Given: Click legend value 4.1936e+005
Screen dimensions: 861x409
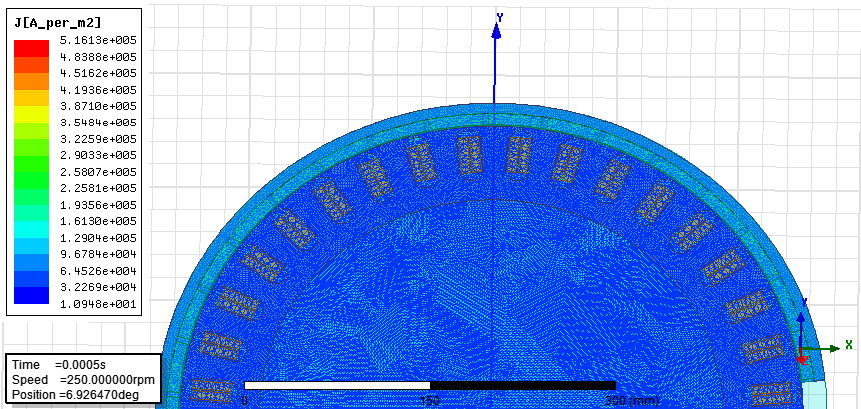Looking at the screenshot, I should [99, 89].
